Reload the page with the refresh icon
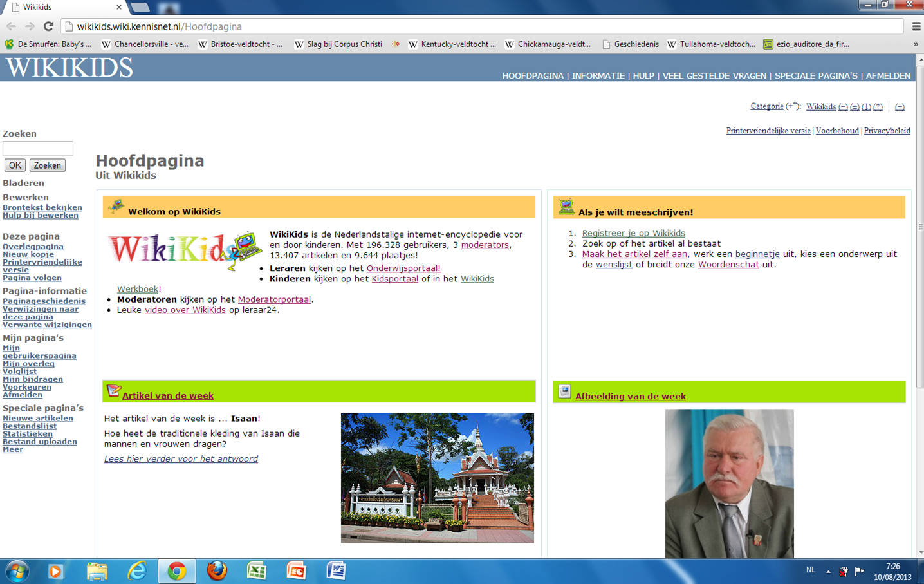This screenshot has width=924, height=584. [x=48, y=26]
